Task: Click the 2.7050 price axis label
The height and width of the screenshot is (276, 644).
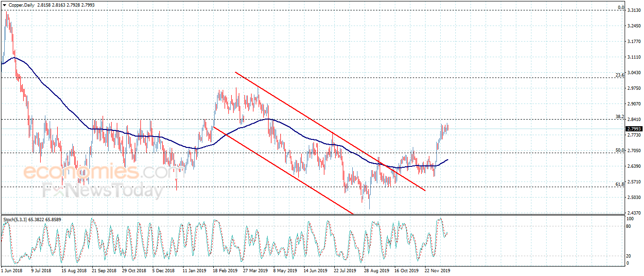Action: pos(634,151)
